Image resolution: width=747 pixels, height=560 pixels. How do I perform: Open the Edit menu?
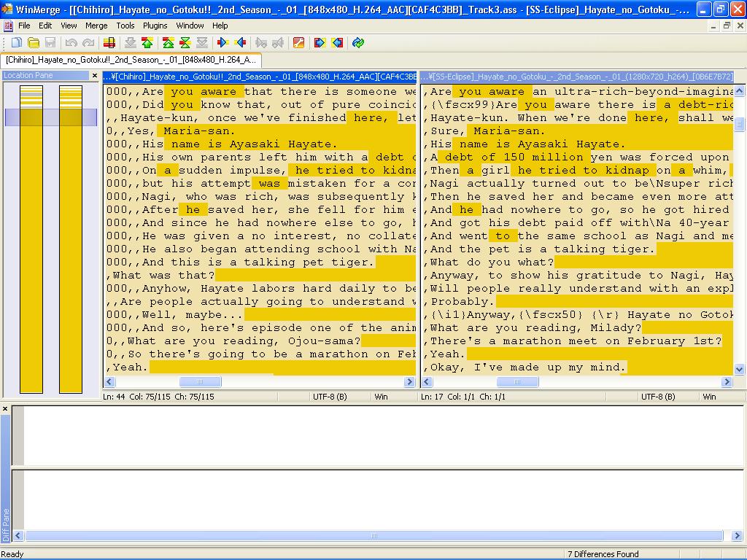pyautogui.click(x=45, y=26)
